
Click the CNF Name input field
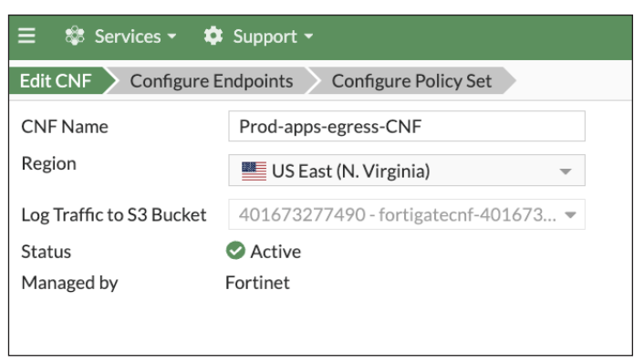coord(407,126)
